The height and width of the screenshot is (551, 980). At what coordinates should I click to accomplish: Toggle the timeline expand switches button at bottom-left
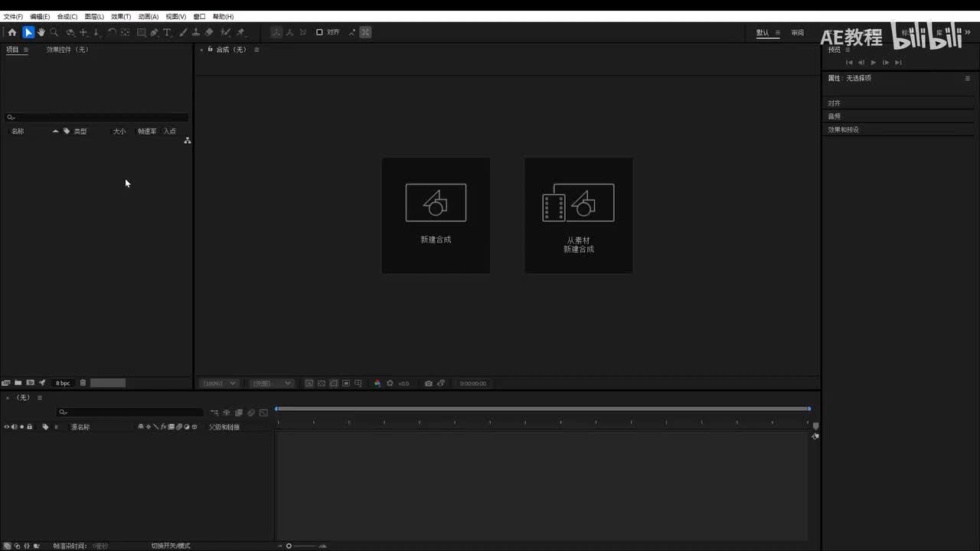8,546
